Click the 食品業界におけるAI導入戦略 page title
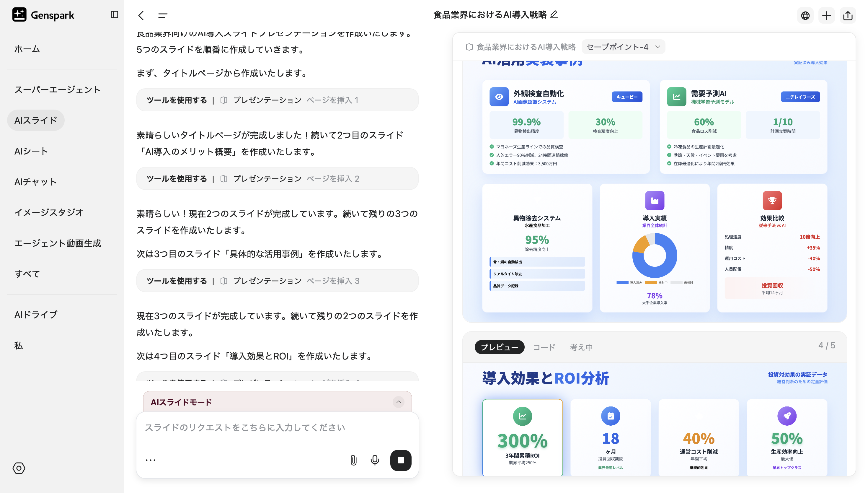This screenshot has width=868, height=493. pyautogui.click(x=490, y=14)
